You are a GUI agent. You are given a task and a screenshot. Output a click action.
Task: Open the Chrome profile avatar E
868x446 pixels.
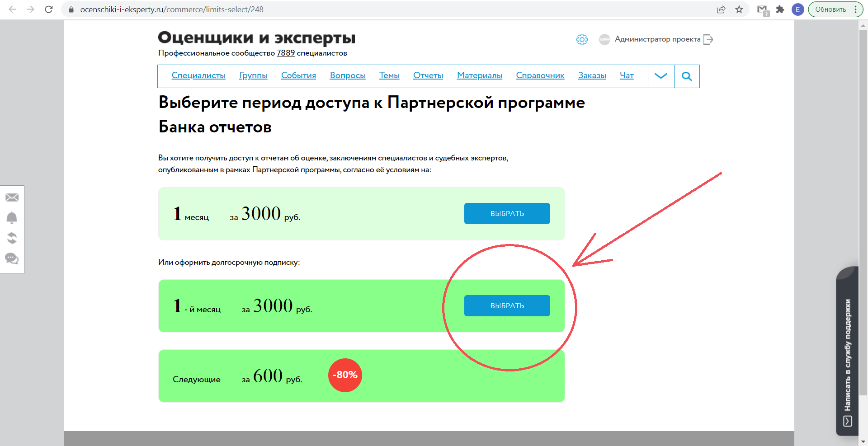point(797,9)
